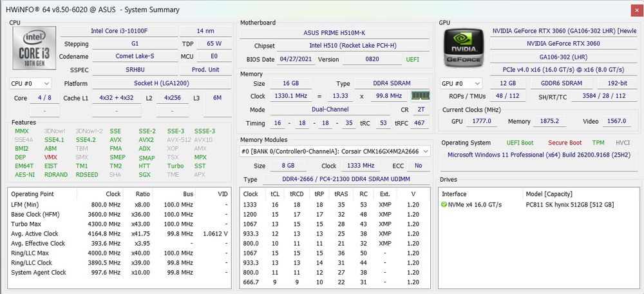
Task: Click the 12 GB GPU memory value
Action: (x=507, y=83)
